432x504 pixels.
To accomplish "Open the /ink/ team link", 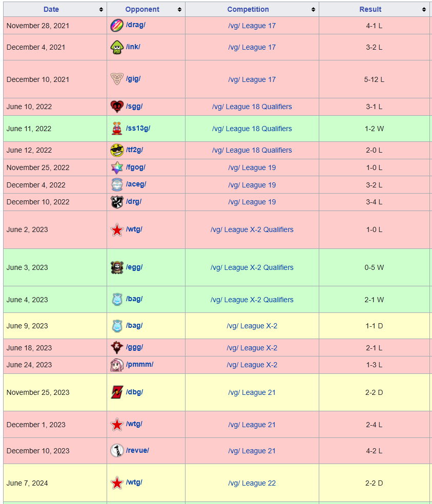I will (x=133, y=47).
